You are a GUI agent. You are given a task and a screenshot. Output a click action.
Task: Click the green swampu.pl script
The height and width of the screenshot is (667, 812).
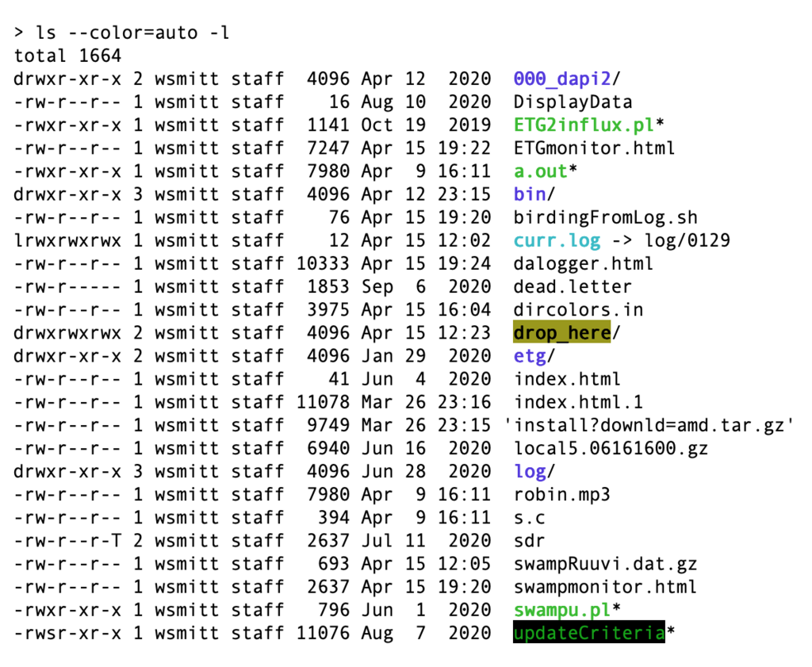(x=562, y=610)
